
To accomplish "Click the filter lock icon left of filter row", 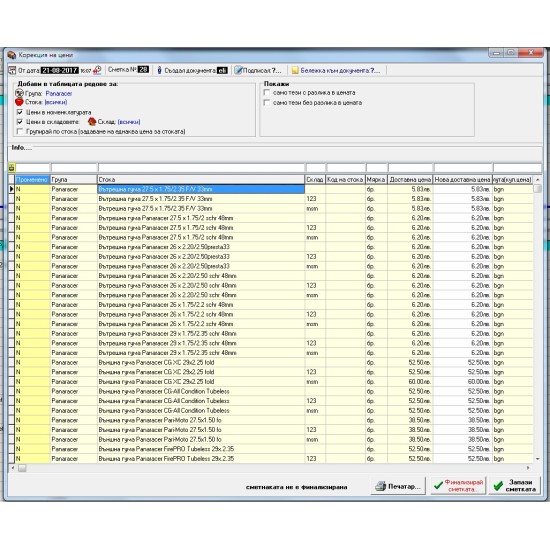I will (x=12, y=168).
